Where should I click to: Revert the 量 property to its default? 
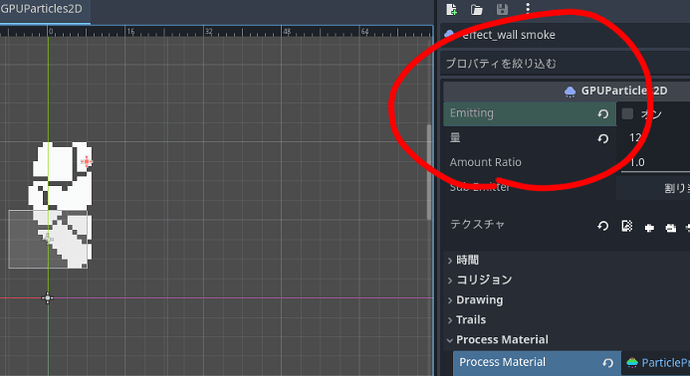tap(603, 139)
